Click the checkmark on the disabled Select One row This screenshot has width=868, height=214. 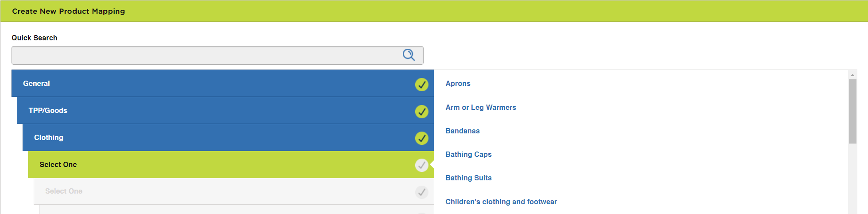[x=422, y=192]
